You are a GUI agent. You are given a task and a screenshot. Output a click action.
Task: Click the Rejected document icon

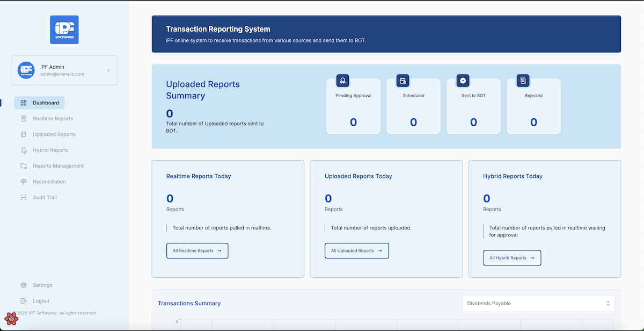click(x=523, y=81)
